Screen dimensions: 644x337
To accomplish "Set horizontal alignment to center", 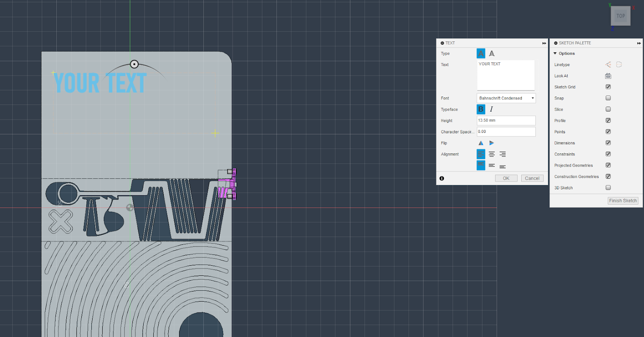I will pyautogui.click(x=491, y=154).
